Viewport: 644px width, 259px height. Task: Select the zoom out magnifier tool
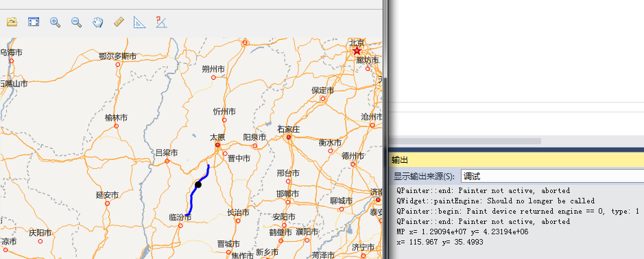pos(76,22)
